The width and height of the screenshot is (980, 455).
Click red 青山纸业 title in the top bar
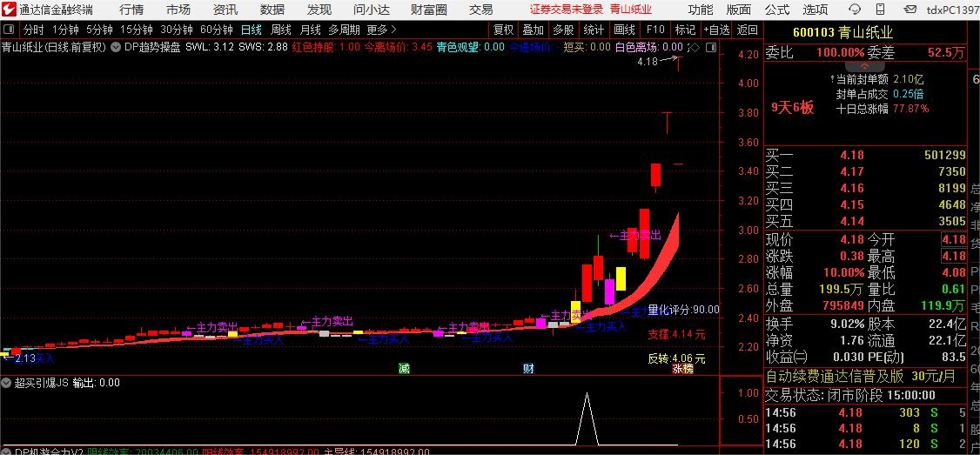(x=631, y=10)
